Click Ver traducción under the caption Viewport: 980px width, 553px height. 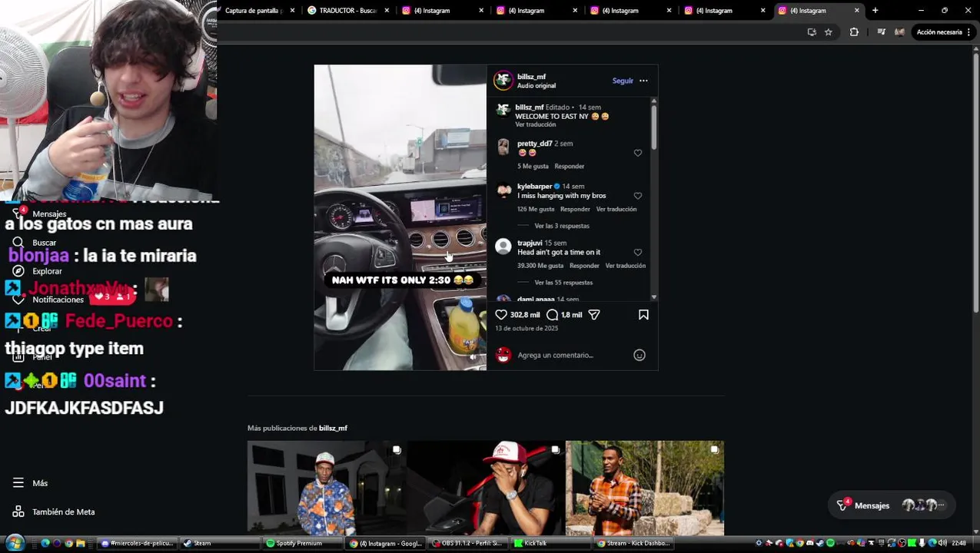pyautogui.click(x=535, y=124)
